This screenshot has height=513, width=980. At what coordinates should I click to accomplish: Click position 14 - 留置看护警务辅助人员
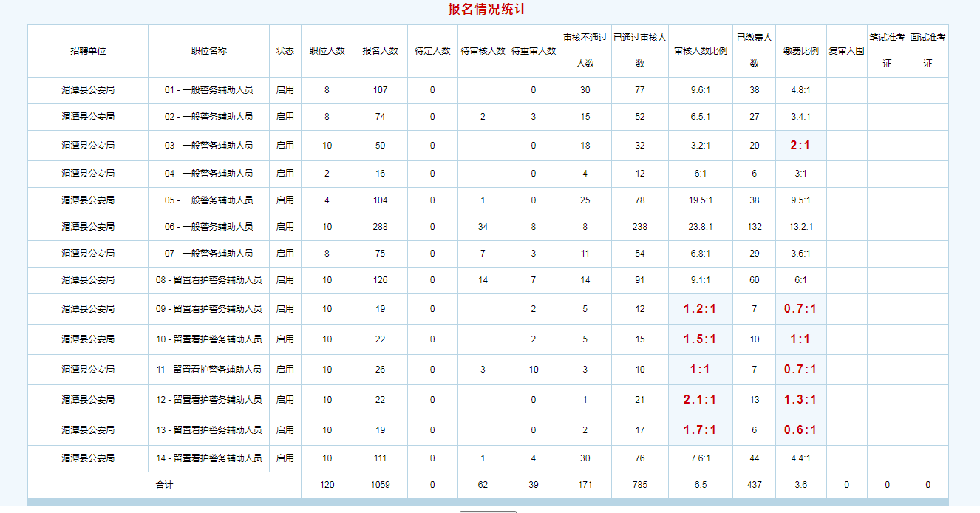(x=208, y=458)
